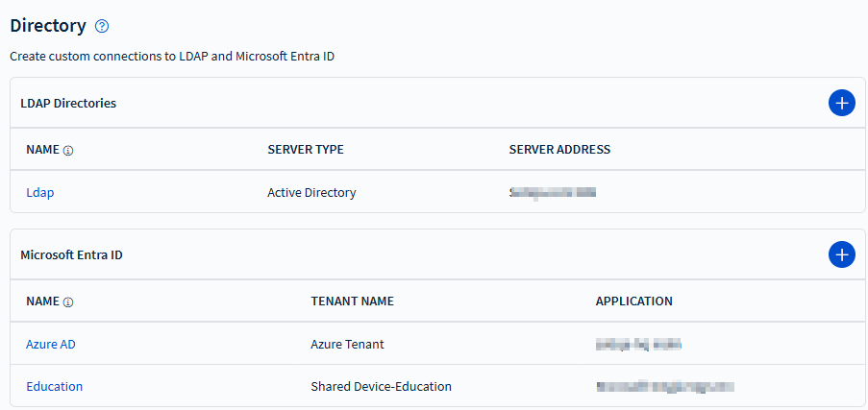
Task: Select the Active Directory server type cell
Action: [x=311, y=193]
